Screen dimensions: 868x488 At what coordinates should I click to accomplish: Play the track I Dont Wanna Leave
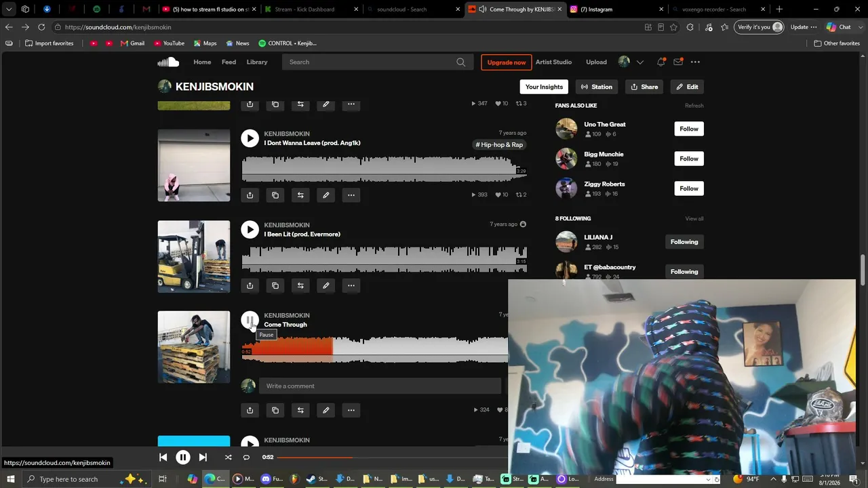pyautogui.click(x=250, y=138)
